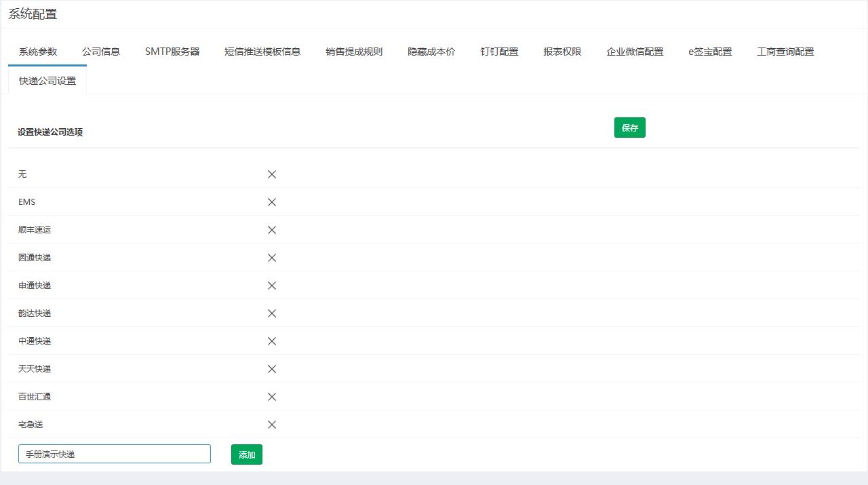Click the green 保存 button
The image size is (868, 485).
pos(630,128)
